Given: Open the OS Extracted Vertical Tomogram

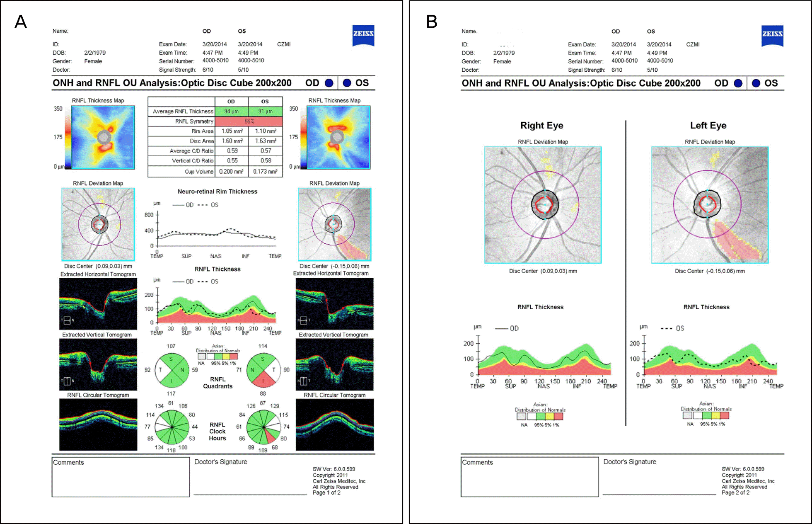Looking at the screenshot, I should [335, 364].
